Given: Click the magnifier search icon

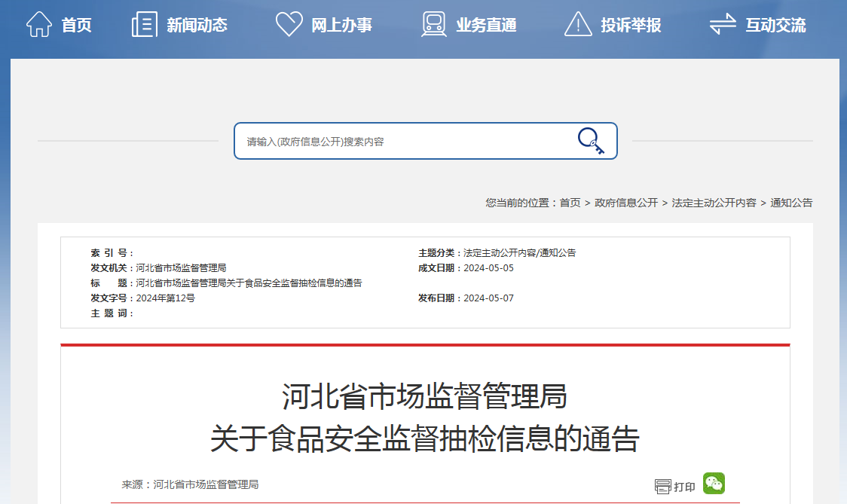Looking at the screenshot, I should [591, 141].
